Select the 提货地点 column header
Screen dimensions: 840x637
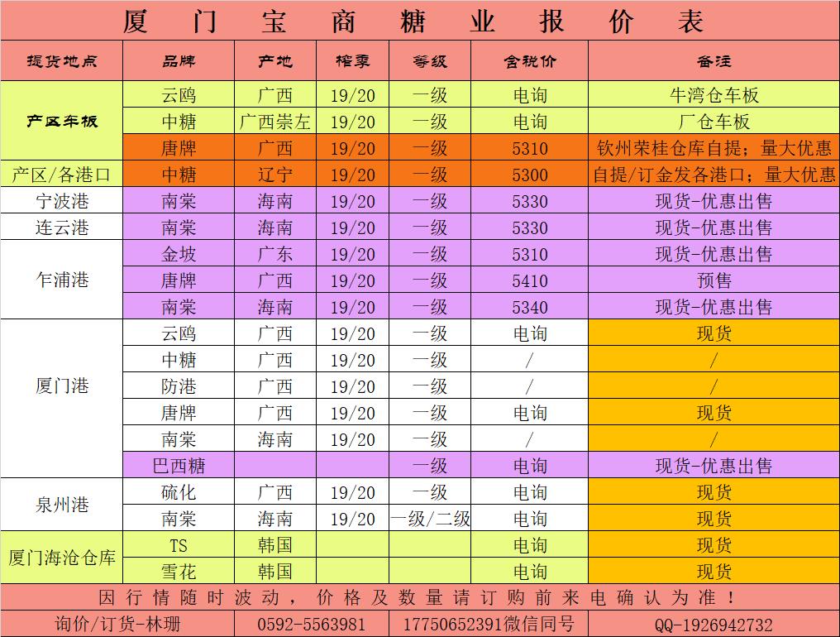[62, 61]
